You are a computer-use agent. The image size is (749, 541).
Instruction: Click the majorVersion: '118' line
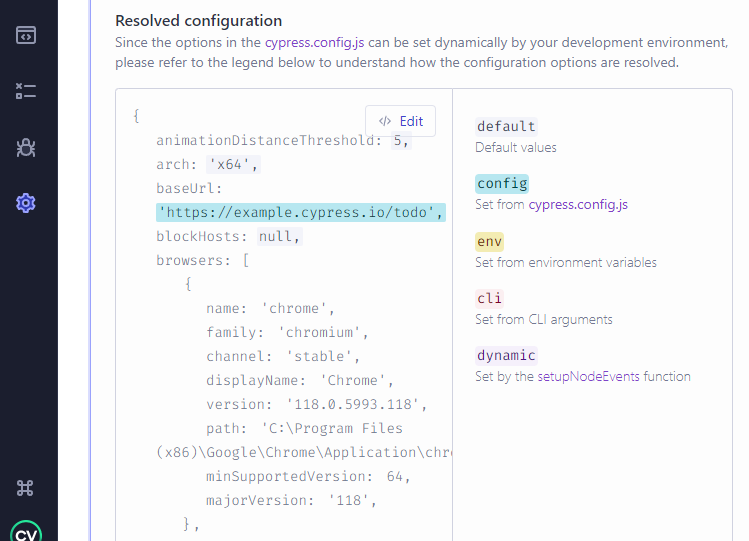[x=291, y=500]
